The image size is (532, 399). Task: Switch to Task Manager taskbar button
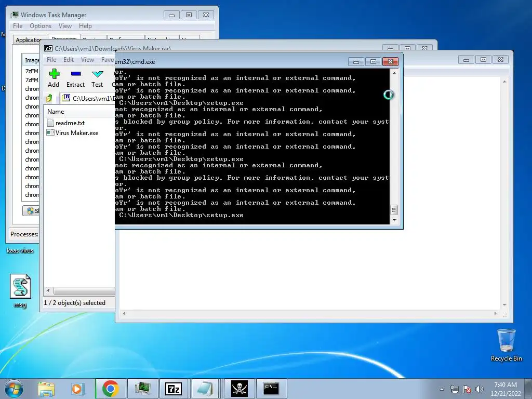click(142, 389)
